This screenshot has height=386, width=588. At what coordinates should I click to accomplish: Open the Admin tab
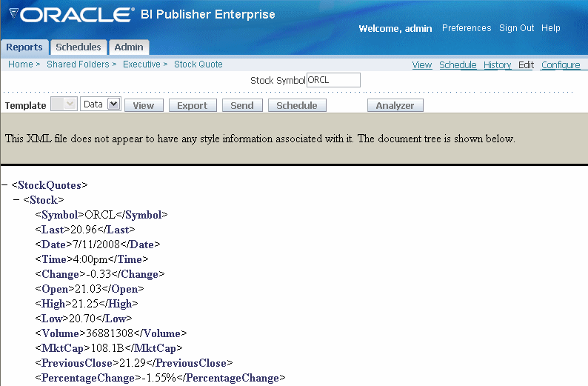[129, 47]
